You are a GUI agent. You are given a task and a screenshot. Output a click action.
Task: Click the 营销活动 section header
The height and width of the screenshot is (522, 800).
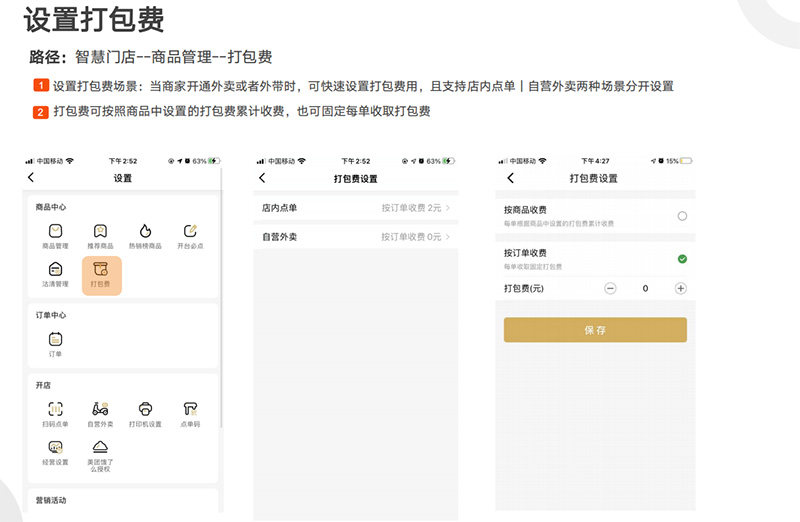click(51, 500)
